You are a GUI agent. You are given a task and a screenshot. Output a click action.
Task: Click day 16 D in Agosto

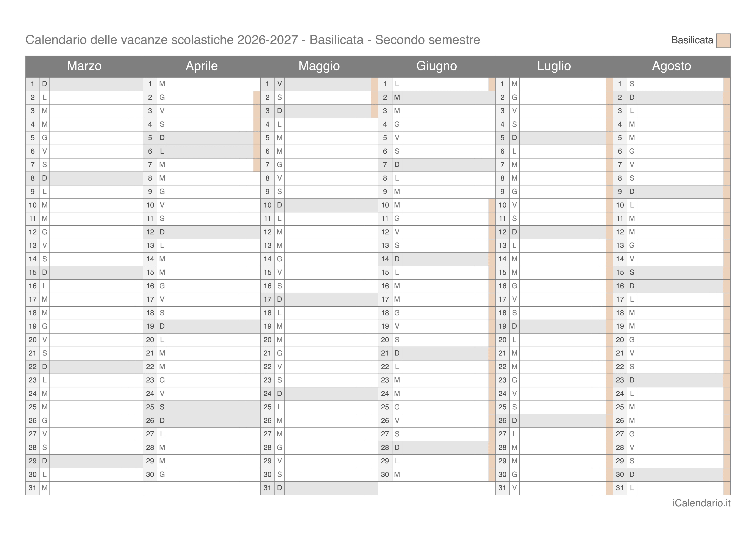(x=672, y=286)
